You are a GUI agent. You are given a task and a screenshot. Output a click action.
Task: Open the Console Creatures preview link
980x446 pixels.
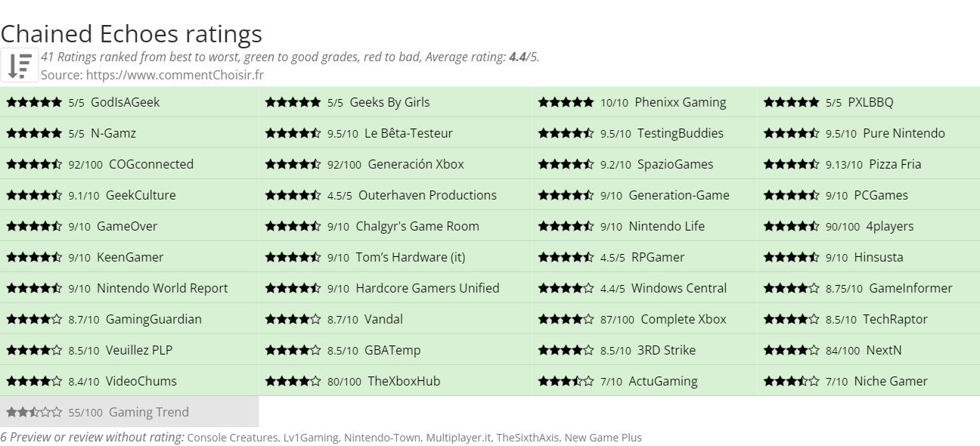[232, 437]
